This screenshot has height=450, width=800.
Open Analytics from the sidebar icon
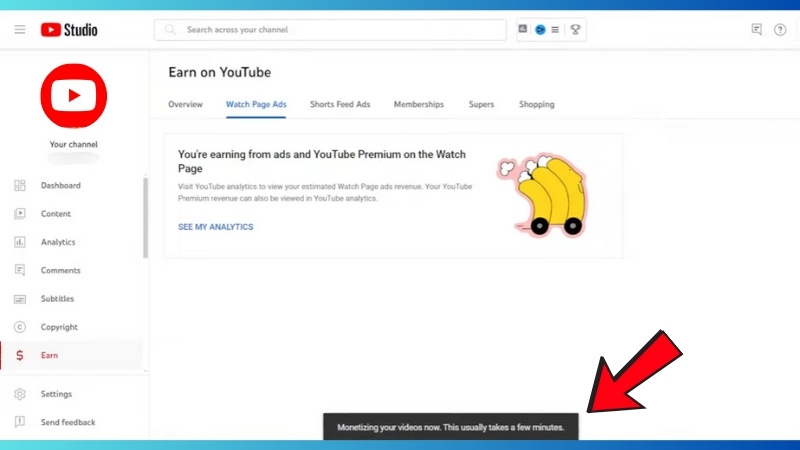20,242
